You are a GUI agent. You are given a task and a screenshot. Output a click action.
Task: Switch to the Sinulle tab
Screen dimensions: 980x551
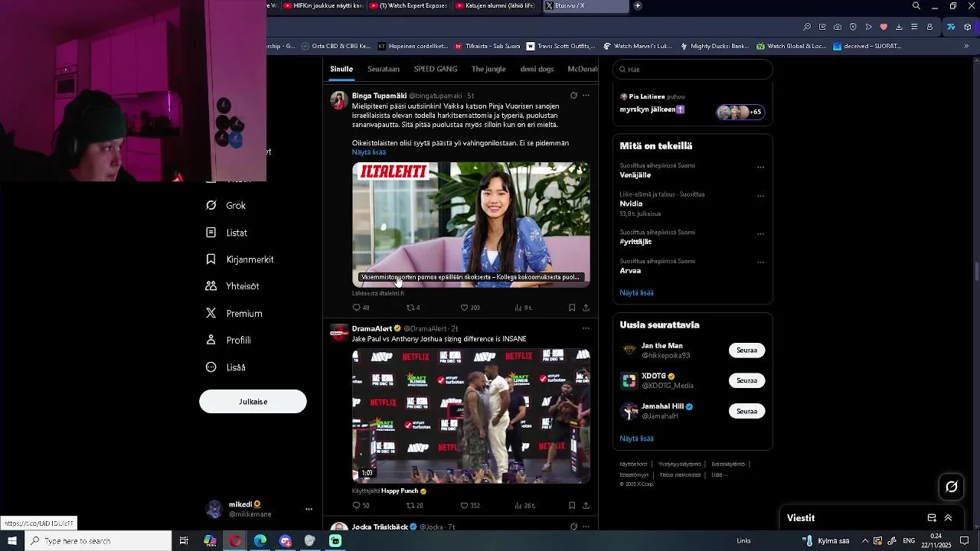tap(341, 69)
